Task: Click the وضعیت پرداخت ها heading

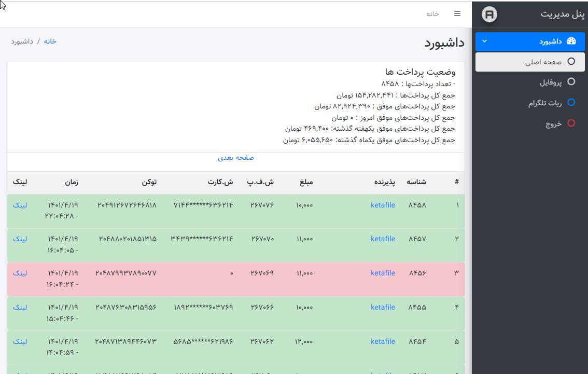Action: 420,72
